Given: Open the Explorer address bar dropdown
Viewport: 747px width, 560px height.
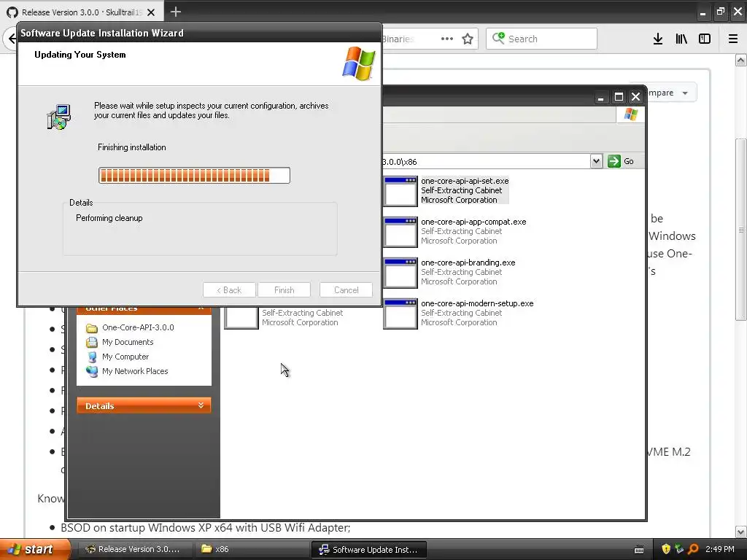Looking at the screenshot, I should point(596,161).
